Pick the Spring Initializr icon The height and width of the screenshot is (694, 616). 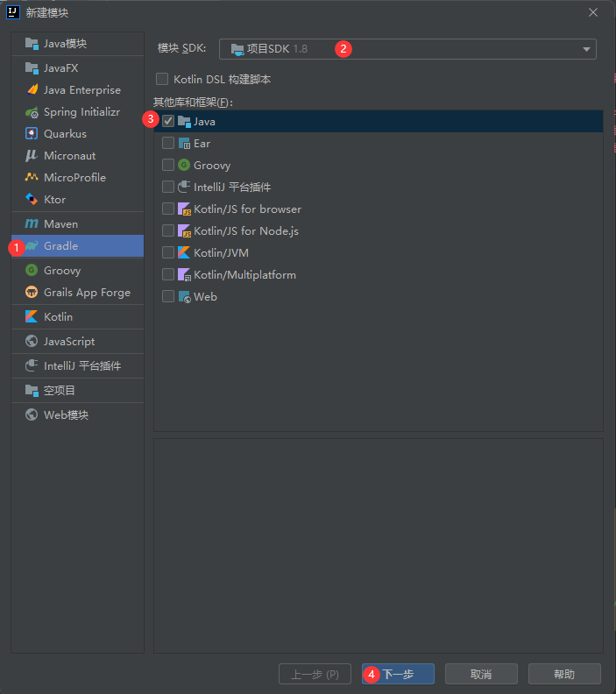32,112
